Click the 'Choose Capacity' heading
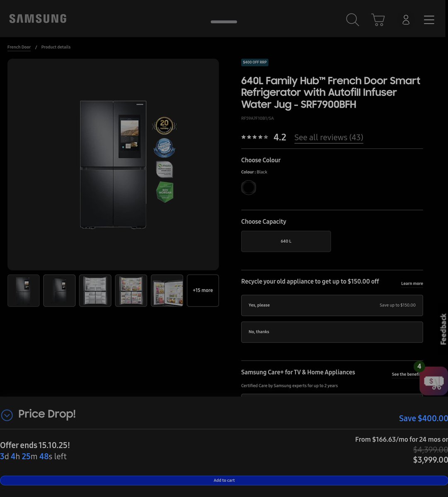448x497 pixels. coord(264,222)
